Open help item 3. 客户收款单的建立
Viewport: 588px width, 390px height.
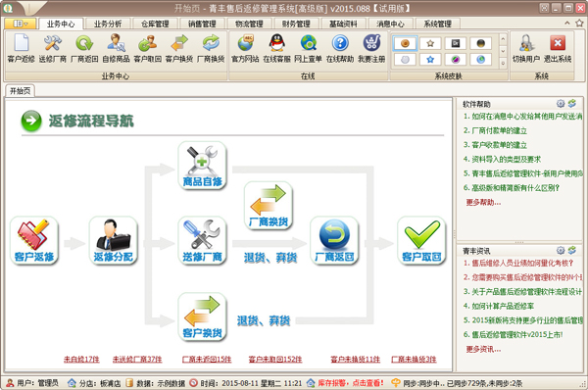495,145
